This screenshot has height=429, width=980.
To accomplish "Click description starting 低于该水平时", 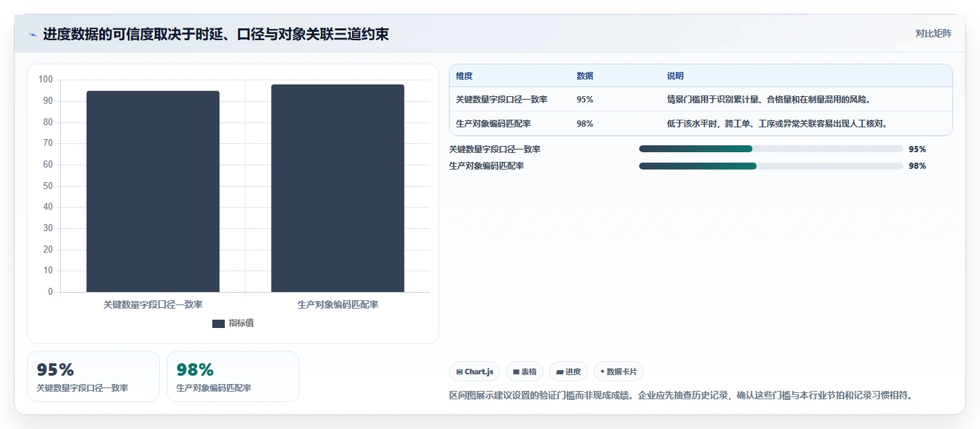I will tap(777, 124).
